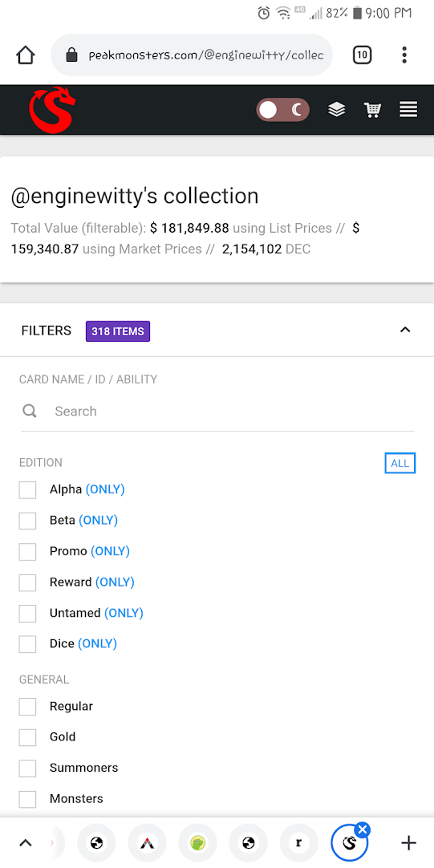434x868 pixels.
Task: Open the hamburger menu in site header
Action: click(x=408, y=110)
